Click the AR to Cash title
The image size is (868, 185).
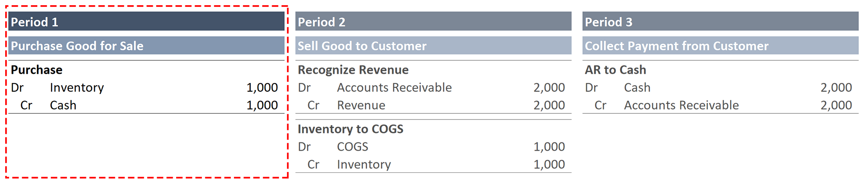(x=615, y=69)
